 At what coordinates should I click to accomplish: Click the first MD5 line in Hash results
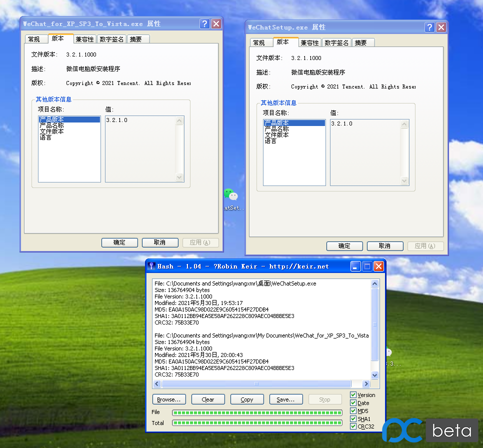pyautogui.click(x=211, y=309)
